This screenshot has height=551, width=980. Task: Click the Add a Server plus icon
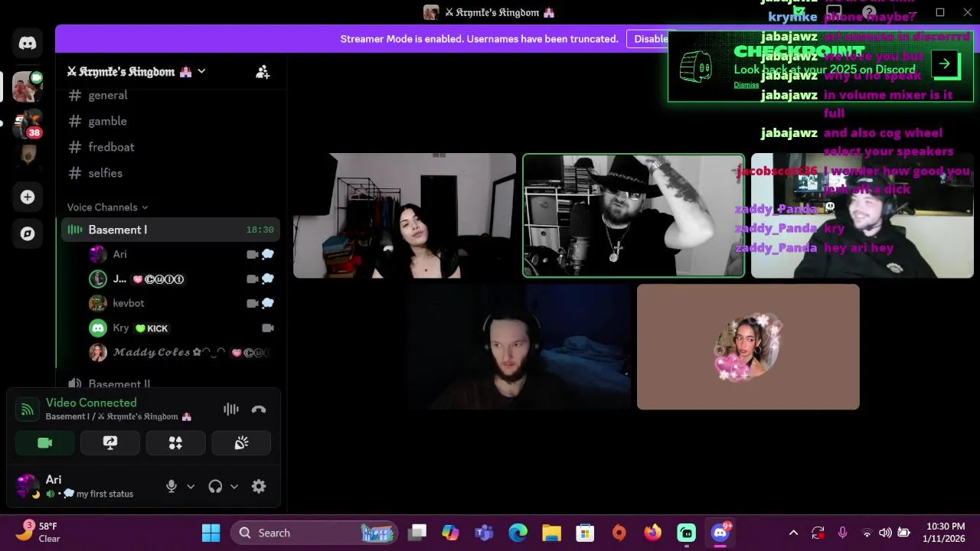click(28, 197)
